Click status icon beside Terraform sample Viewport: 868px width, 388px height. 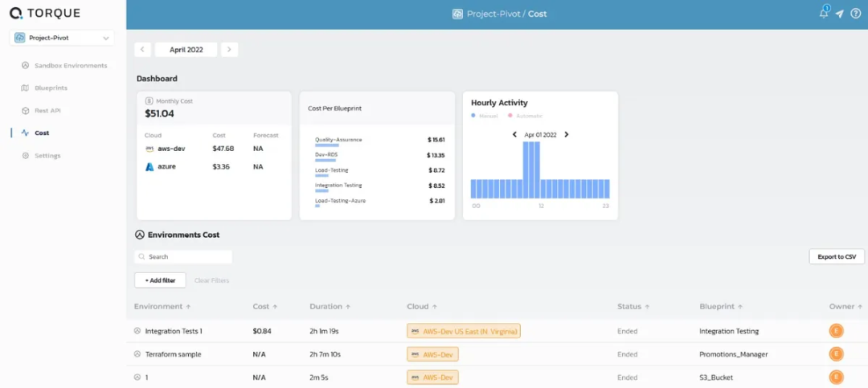137,354
